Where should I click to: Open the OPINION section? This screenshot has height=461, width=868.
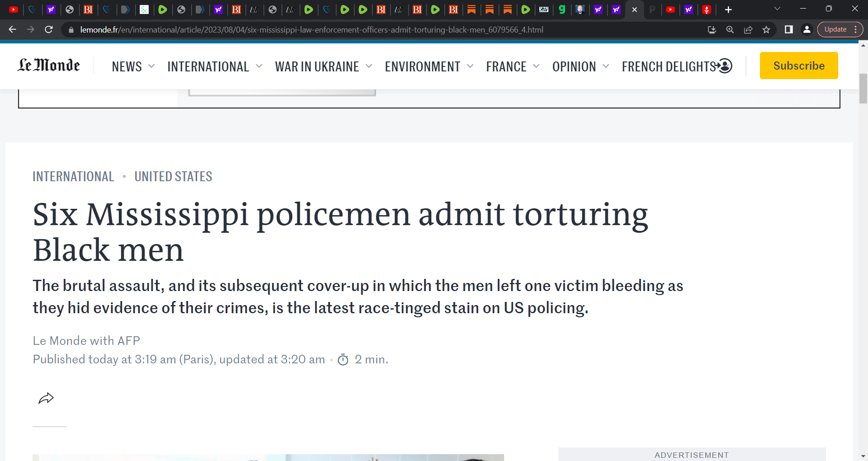point(574,66)
